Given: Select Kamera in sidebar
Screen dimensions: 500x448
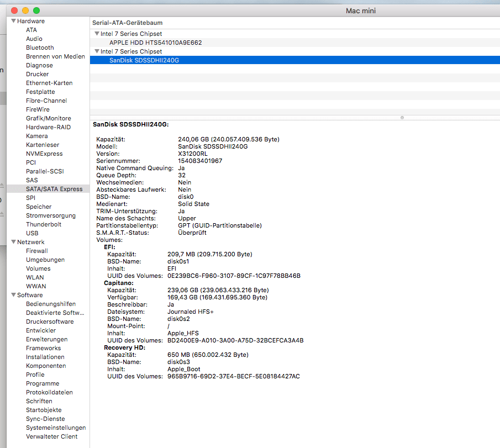Looking at the screenshot, I should [36, 136].
